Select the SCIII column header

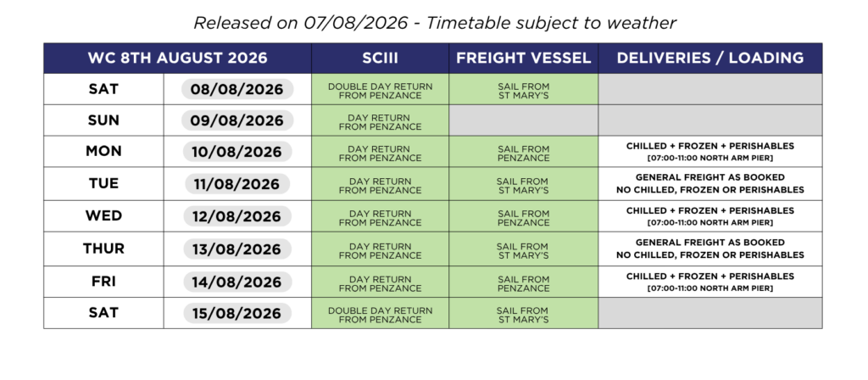tap(380, 59)
